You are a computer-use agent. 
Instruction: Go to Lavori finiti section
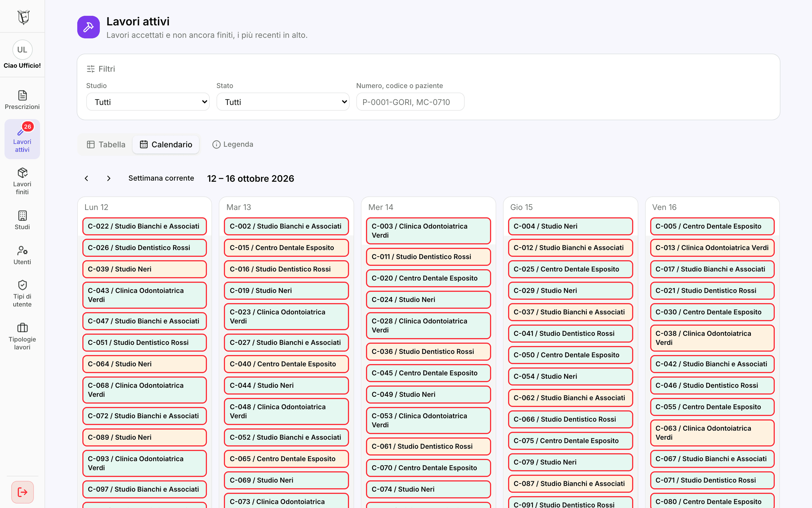(x=22, y=181)
